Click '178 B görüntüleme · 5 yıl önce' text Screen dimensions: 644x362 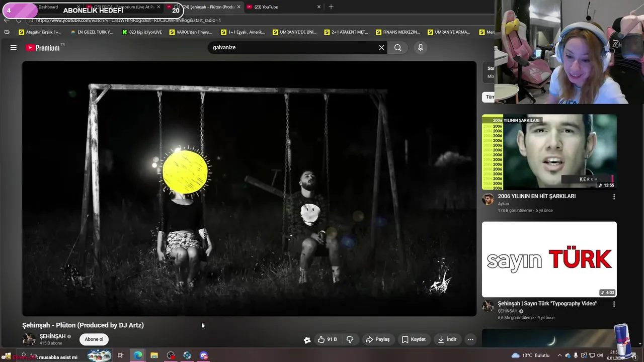pyautogui.click(x=525, y=211)
